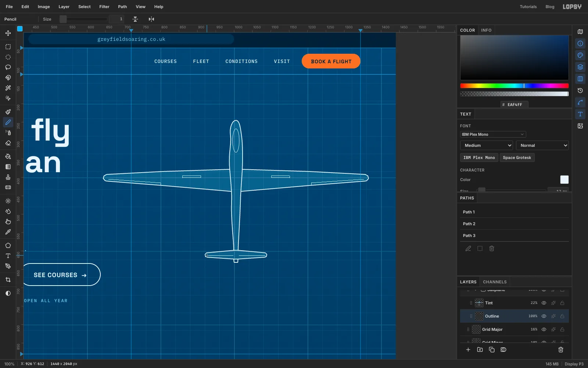This screenshot has width=588, height=368.
Task: Select the Brush tool
Action: click(x=8, y=112)
